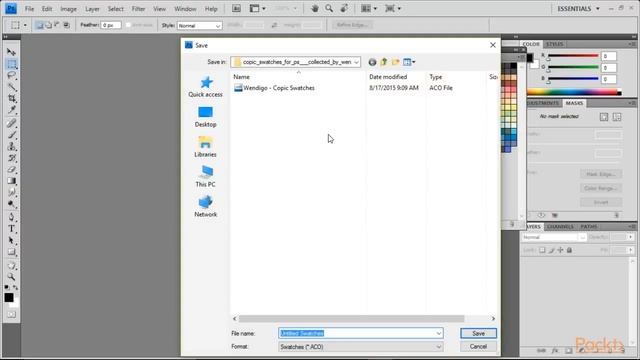Viewport: 640px width, 360px height.
Task: Select the Eraser tool
Action: click(11, 169)
